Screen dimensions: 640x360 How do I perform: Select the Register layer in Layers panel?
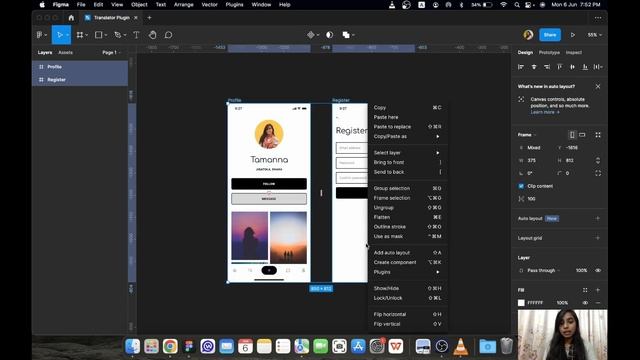tap(80, 80)
